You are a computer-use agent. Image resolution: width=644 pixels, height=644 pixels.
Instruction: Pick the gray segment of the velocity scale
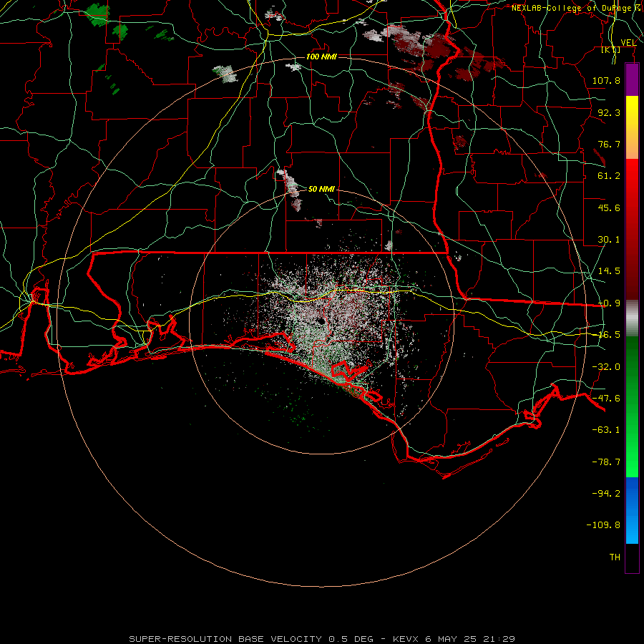click(x=632, y=318)
